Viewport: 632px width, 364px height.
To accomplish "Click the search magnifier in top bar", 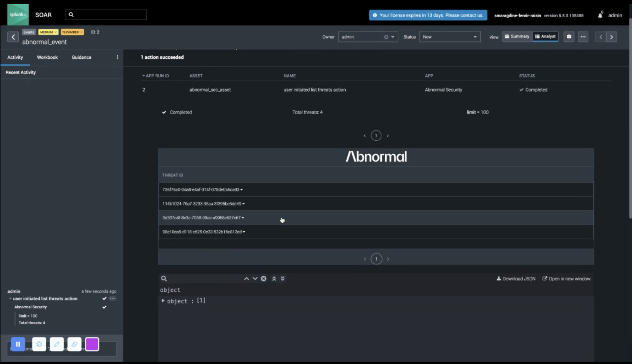I will click(x=71, y=14).
